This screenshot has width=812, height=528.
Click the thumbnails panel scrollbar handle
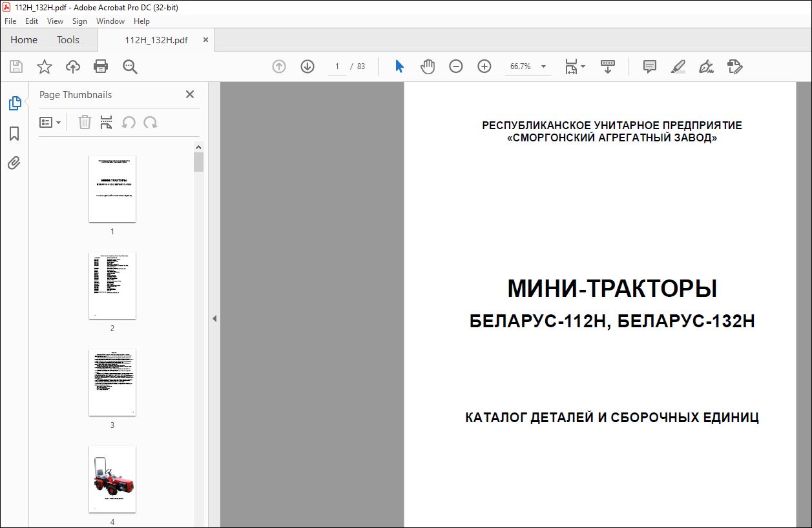(x=199, y=162)
